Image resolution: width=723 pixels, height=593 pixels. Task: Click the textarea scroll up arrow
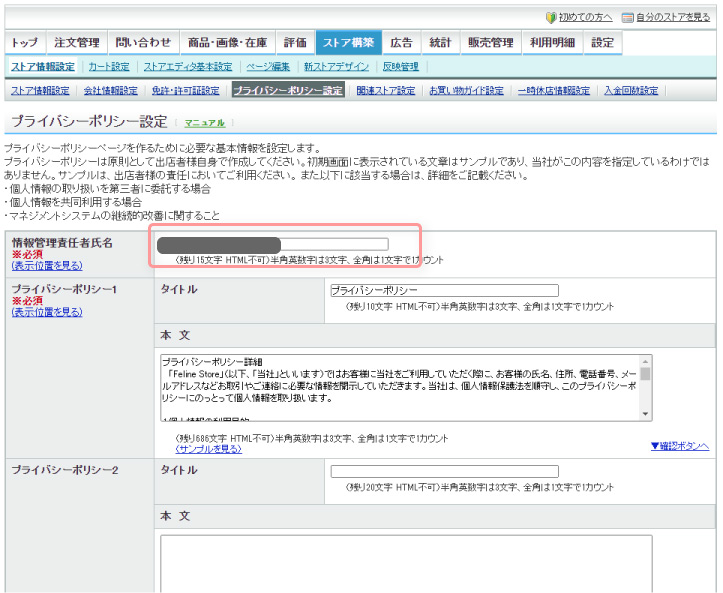pyautogui.click(x=646, y=362)
